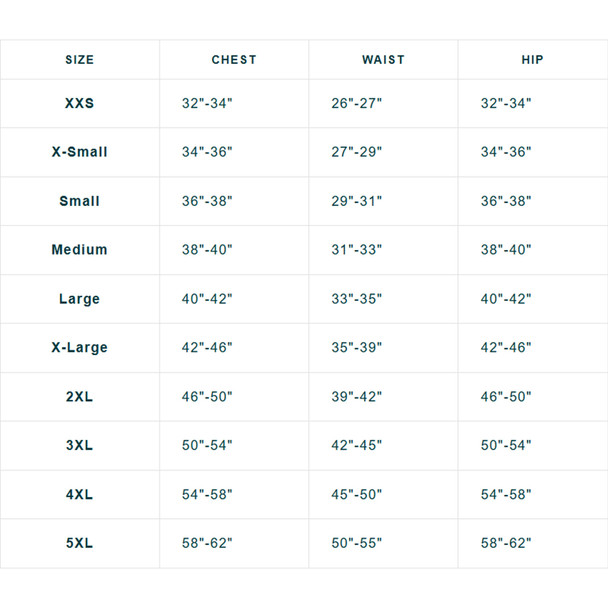Click the 5XL waist value 50"-55"
608x608 pixels.
point(356,543)
